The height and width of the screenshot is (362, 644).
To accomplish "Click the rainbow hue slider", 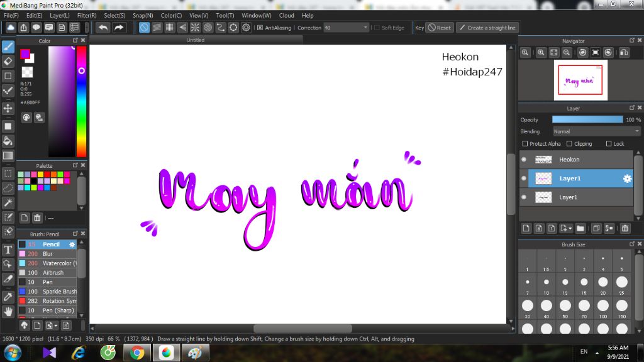I will click(x=81, y=101).
